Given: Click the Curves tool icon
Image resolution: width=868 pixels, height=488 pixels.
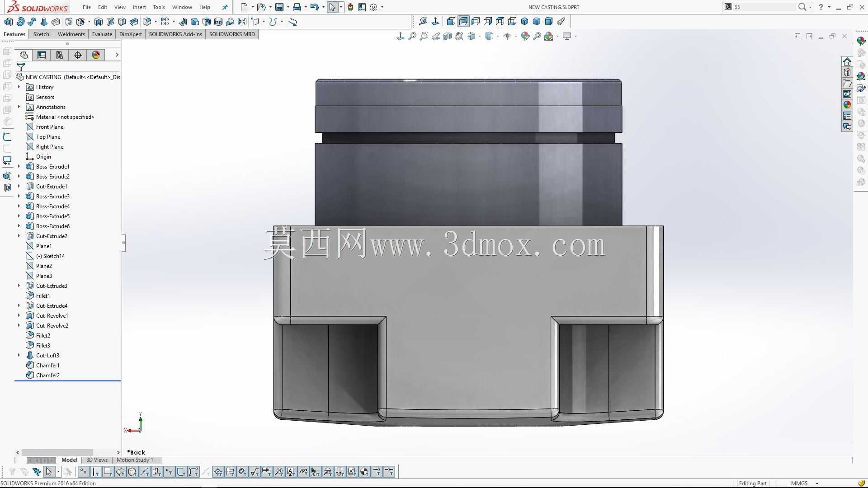Looking at the screenshot, I should [x=273, y=22].
